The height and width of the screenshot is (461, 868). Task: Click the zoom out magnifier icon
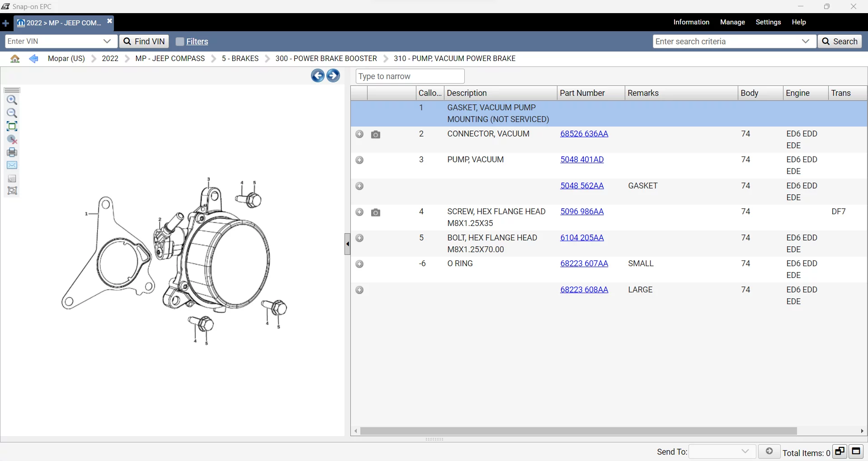pos(12,113)
